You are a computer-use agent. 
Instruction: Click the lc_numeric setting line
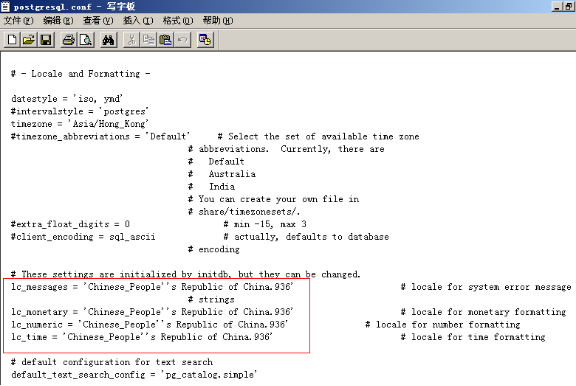tap(150, 325)
